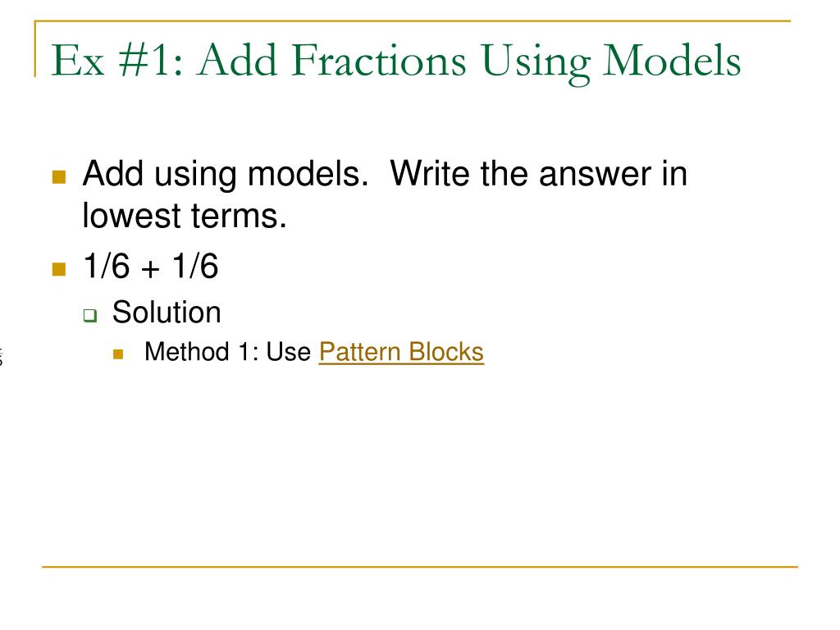This screenshot has width=840, height=630.
Task: Click the 'Solution' sub-bullet text
Action: tap(167, 313)
